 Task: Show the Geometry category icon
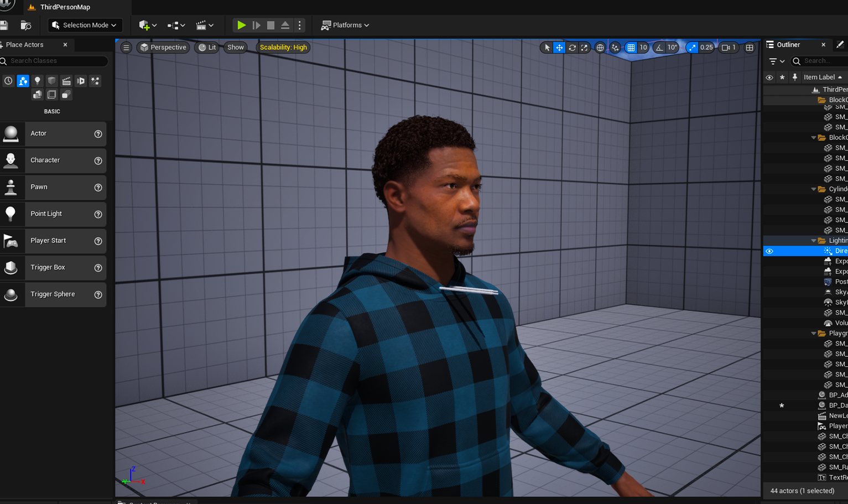[x=37, y=95]
